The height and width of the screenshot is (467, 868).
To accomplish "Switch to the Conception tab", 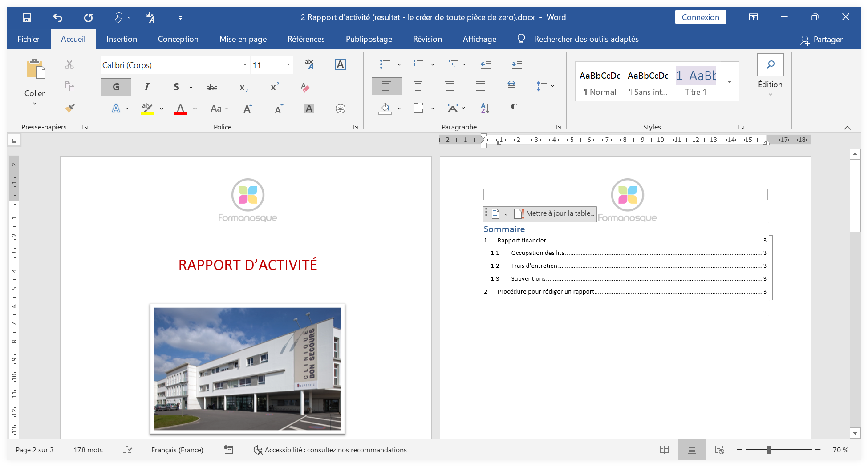I will click(178, 39).
